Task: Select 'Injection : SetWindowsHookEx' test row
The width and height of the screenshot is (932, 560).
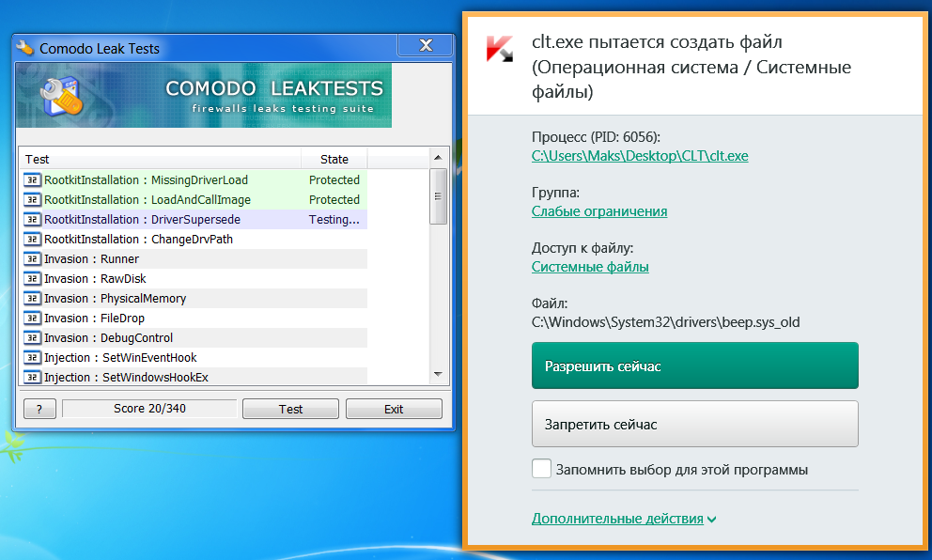Action: coord(194,377)
